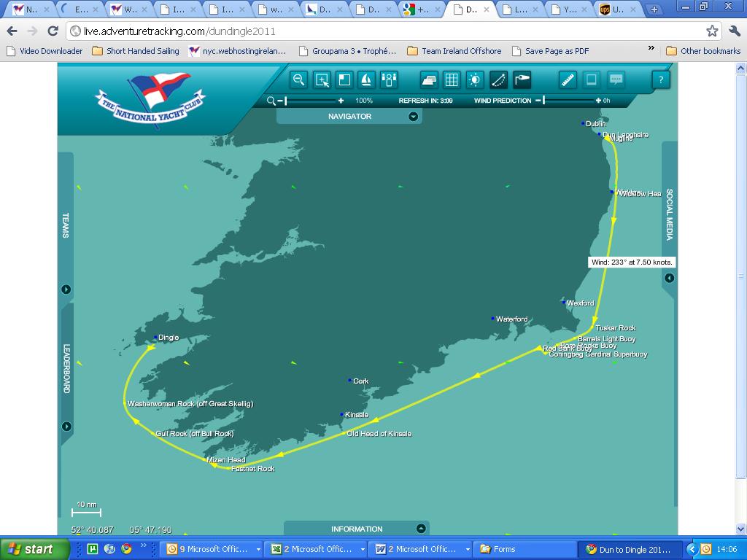
Task: Toggle the grid overlay on map
Action: pos(452,79)
